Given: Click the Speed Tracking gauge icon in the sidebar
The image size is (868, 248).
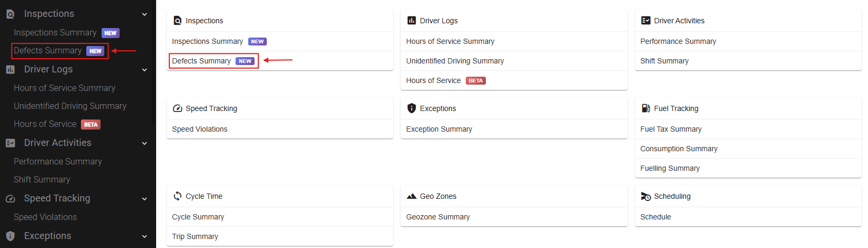Looking at the screenshot, I should pyautogui.click(x=10, y=199).
